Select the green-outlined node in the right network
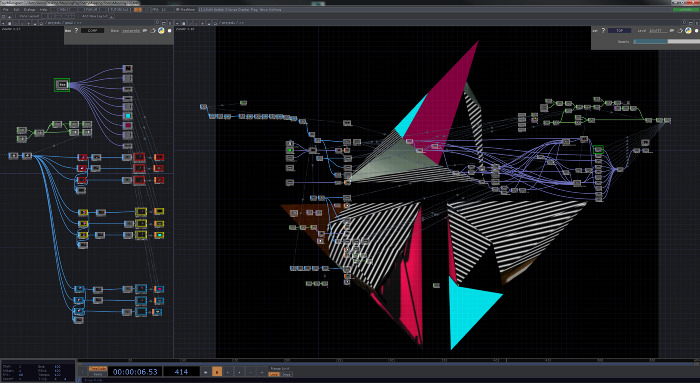The height and width of the screenshot is (383, 700). [x=598, y=150]
